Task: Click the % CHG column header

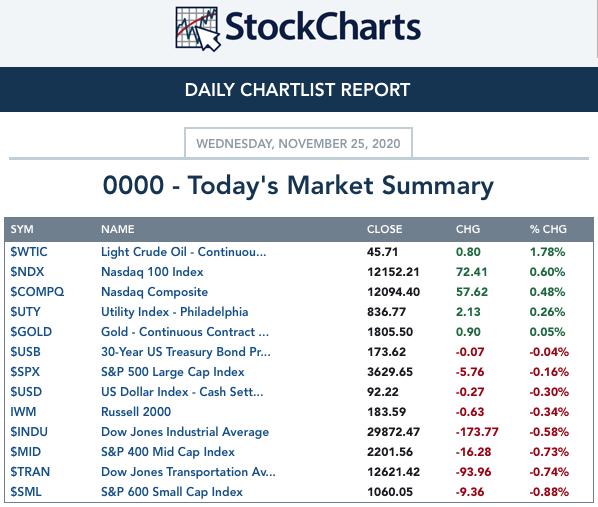Action: 548,229
